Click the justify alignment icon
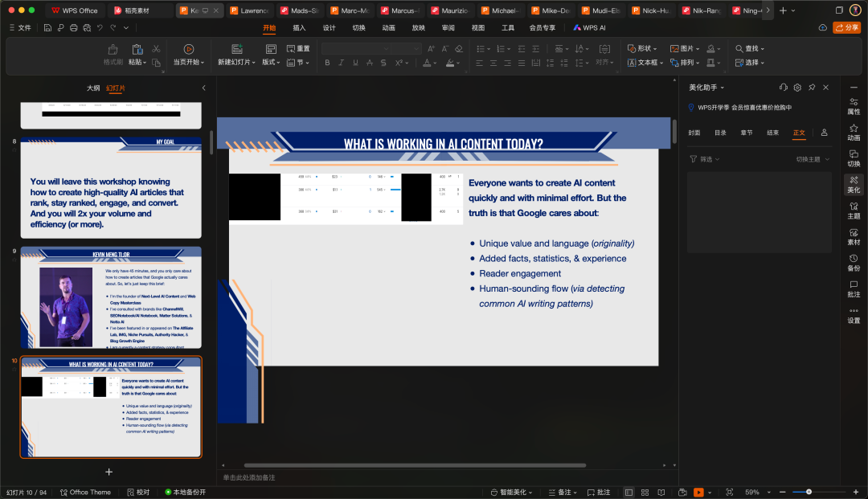Screen dimensions: 868x499 pyautogui.click(x=522, y=63)
